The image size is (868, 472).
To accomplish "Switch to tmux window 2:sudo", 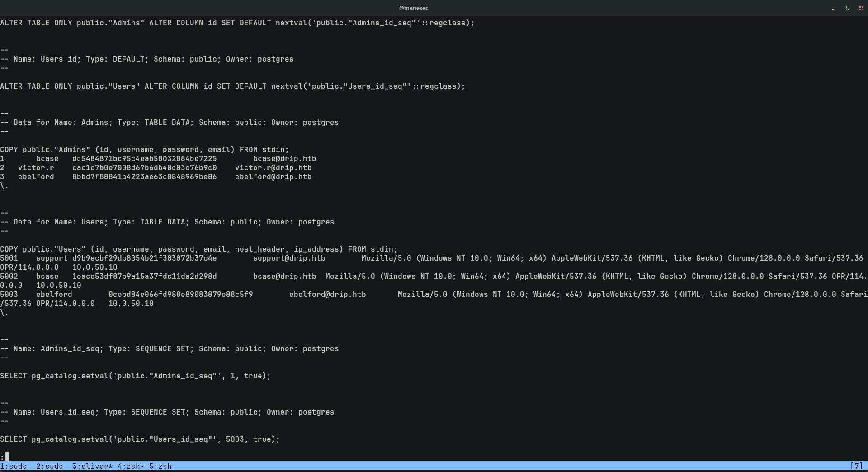I will click(50, 466).
